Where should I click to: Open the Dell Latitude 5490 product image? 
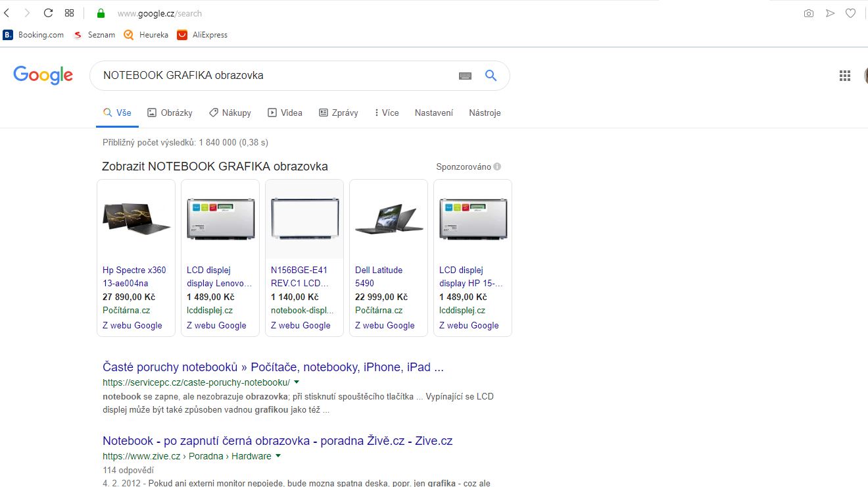tap(389, 219)
